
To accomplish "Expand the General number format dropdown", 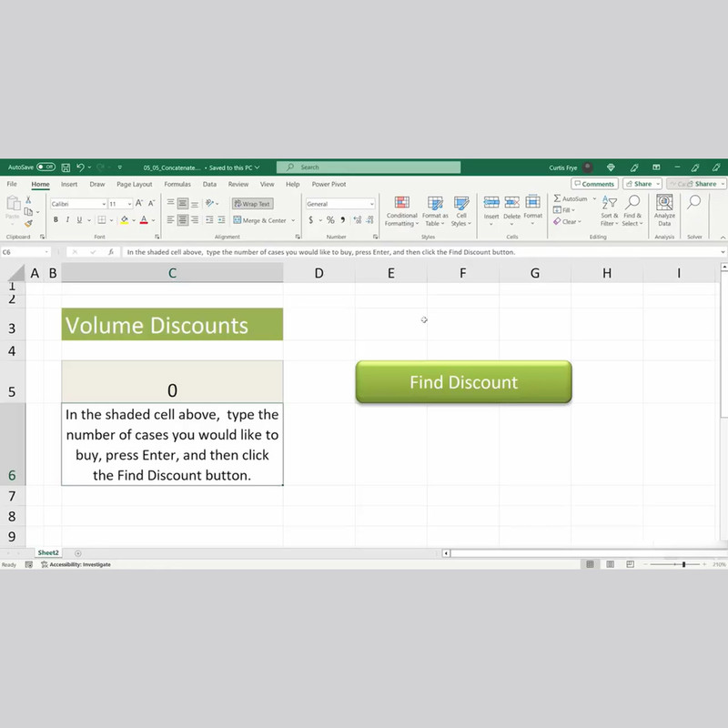I will 371,204.
